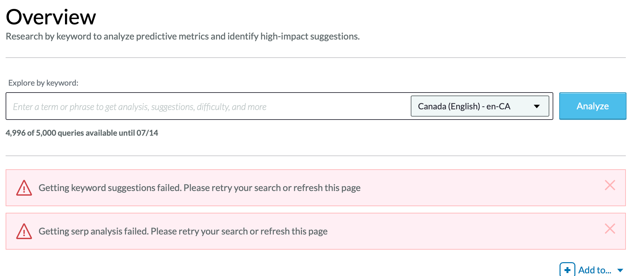Click the "Add to..." label
This screenshot has width=644, height=276.
[595, 270]
